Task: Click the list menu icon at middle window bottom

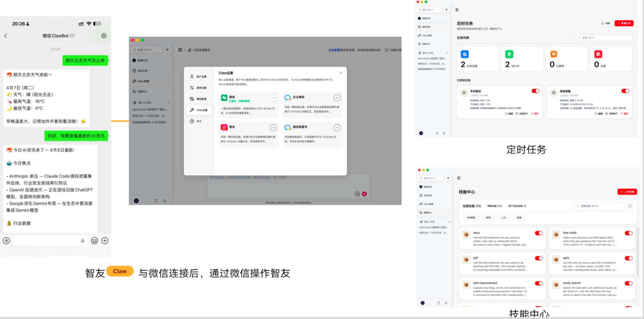Action: point(165,201)
